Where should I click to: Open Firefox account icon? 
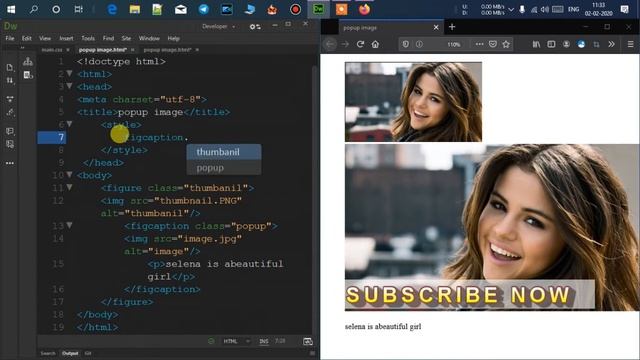click(566, 44)
